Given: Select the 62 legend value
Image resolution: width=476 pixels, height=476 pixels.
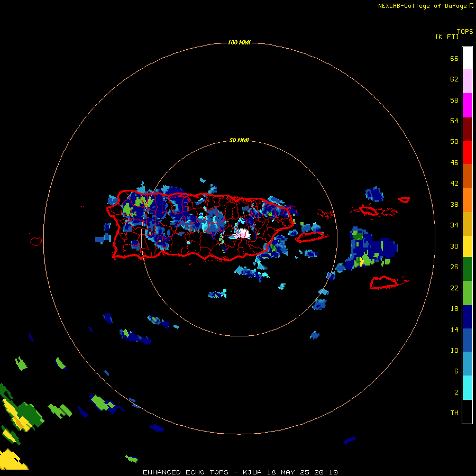Looking at the screenshot, I should coord(454,79).
